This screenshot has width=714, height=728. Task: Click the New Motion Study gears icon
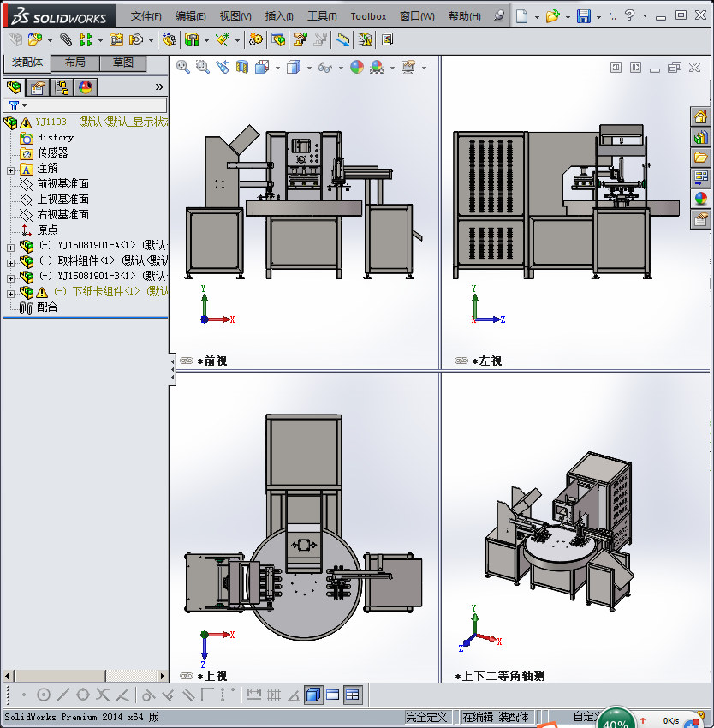pos(255,40)
